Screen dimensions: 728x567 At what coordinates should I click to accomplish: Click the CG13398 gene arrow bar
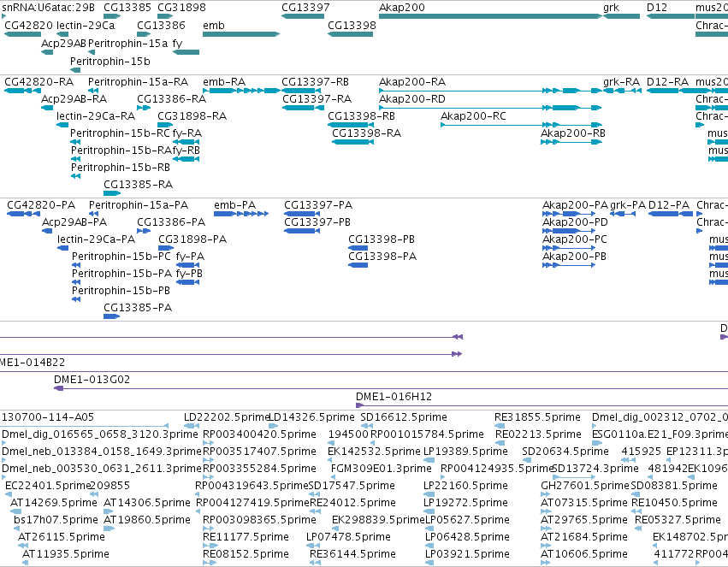coord(350,34)
